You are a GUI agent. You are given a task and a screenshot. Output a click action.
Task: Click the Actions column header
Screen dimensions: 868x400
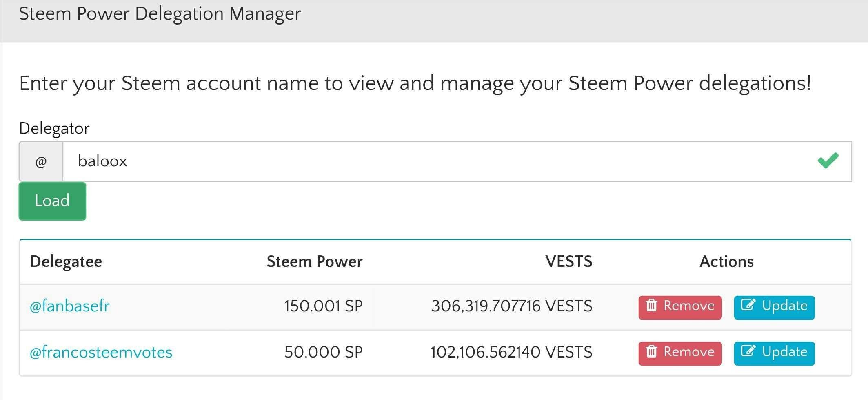(727, 261)
